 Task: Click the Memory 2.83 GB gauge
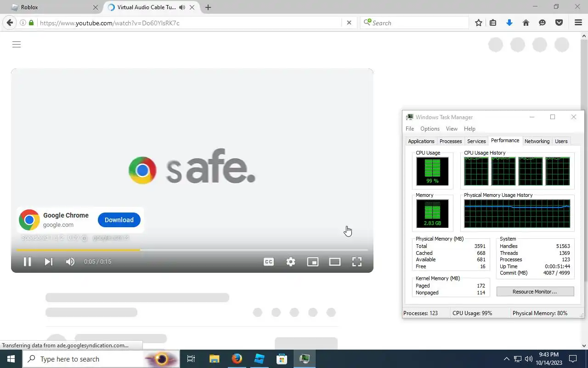tap(432, 213)
